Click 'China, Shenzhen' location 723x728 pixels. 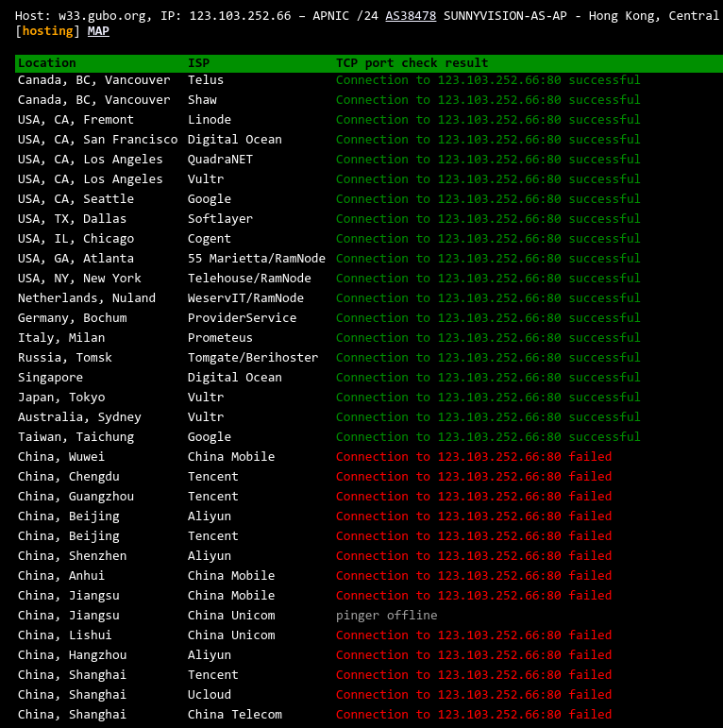[x=72, y=556]
